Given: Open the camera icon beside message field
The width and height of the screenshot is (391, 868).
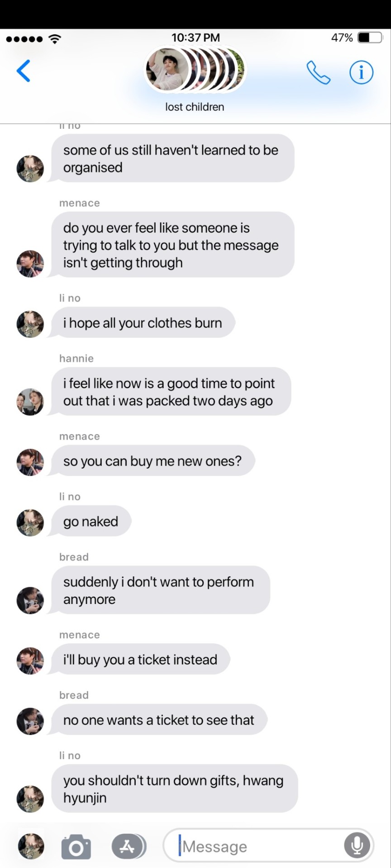Looking at the screenshot, I should click(76, 846).
